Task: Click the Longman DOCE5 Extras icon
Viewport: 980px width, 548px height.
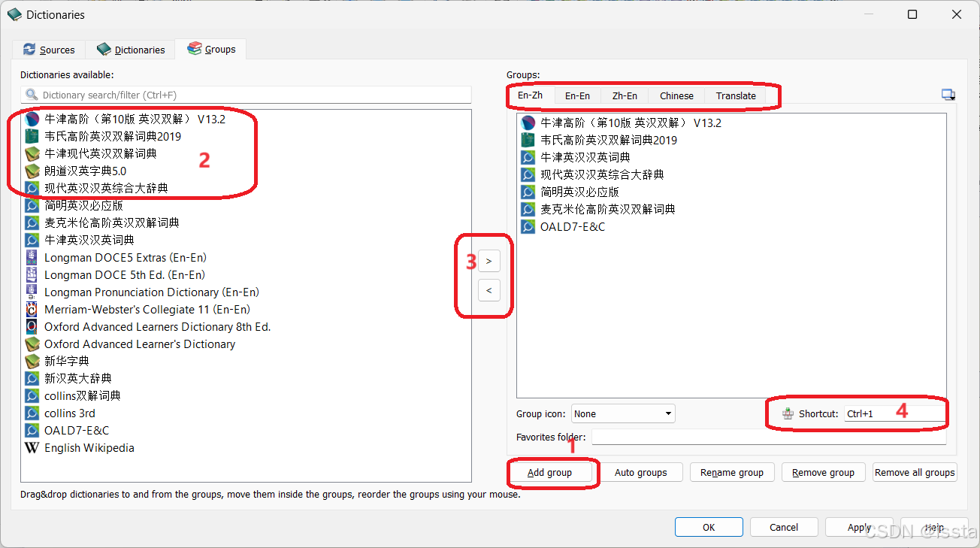Action: coord(32,257)
